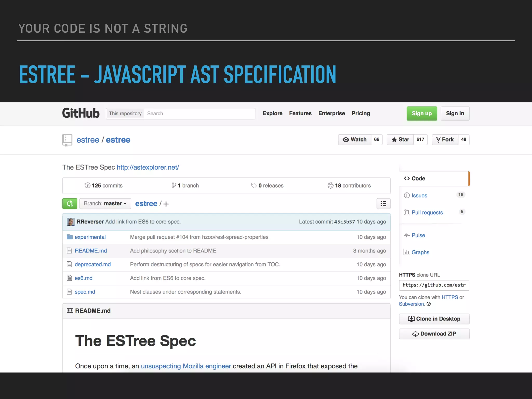The width and height of the screenshot is (532, 399).
Task: Fork the estree repository
Action: point(445,140)
